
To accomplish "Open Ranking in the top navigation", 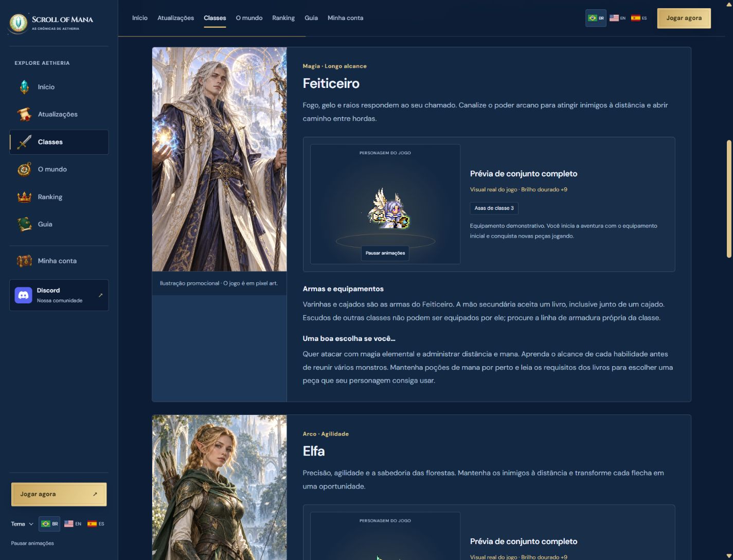I will click(x=283, y=18).
